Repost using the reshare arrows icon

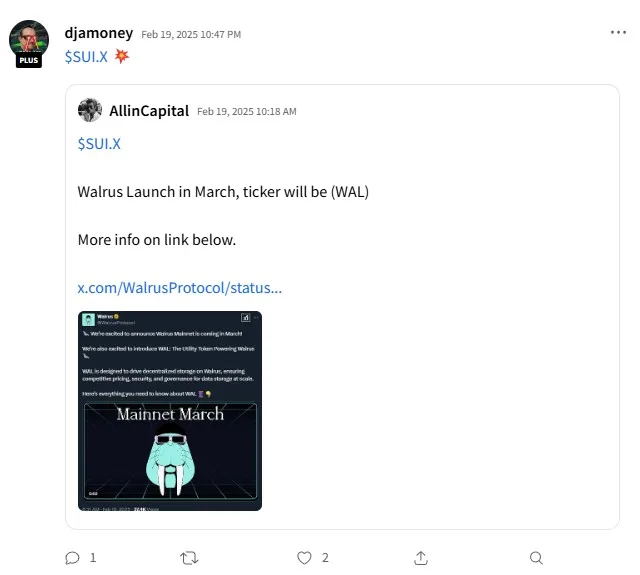[189, 557]
